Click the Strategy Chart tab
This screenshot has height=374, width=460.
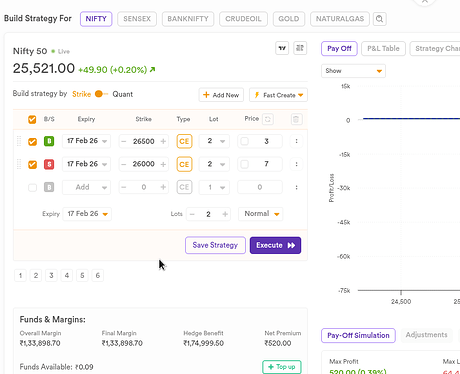(435, 49)
